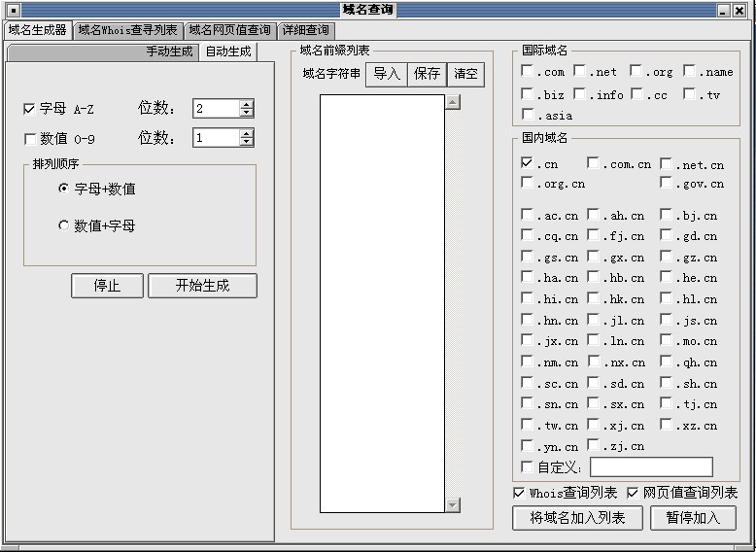Switch to 手动生成 sub-tab
This screenshot has height=552, width=756.
point(170,52)
